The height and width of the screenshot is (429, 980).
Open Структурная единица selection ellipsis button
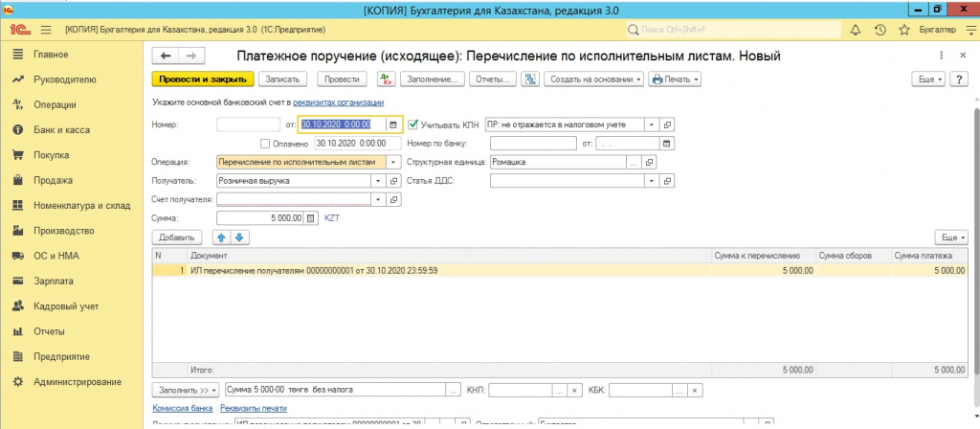[x=634, y=162]
